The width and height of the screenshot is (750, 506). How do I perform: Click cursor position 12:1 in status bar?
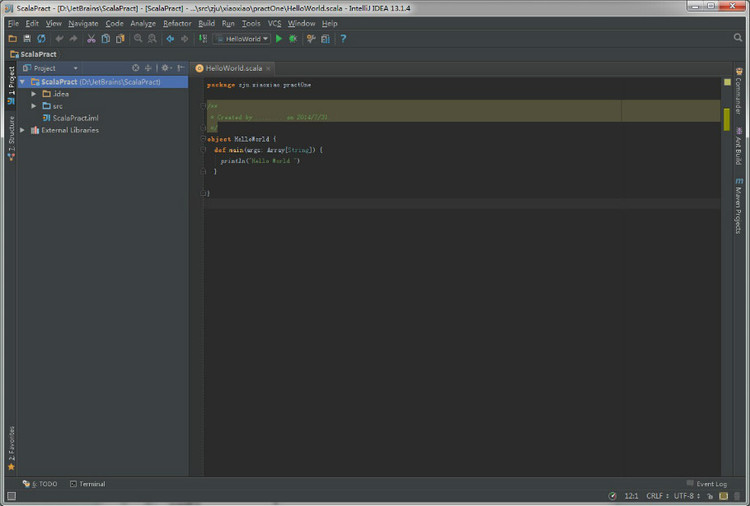pos(631,496)
